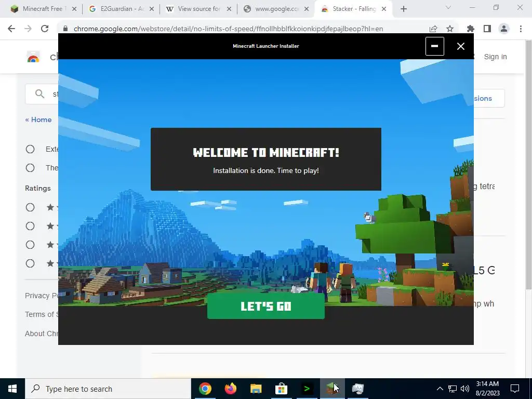Viewport: 532px width, 399px height.
Task: Click the LET'S GO button
Action: (x=265, y=306)
